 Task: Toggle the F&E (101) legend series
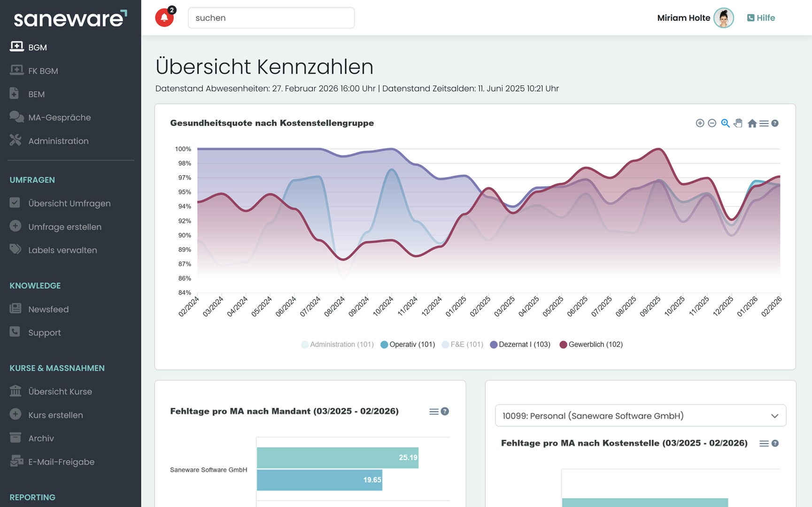coord(463,345)
